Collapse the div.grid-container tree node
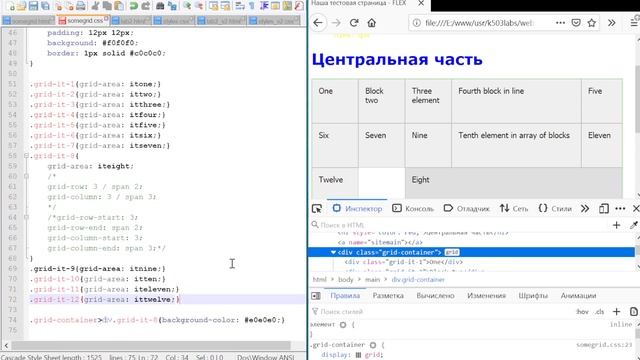 coord(333,252)
